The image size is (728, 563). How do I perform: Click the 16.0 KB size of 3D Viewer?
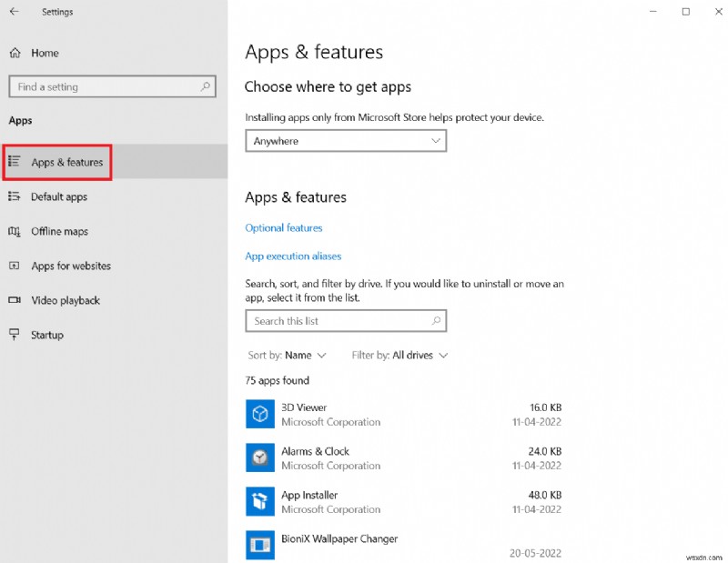click(545, 407)
